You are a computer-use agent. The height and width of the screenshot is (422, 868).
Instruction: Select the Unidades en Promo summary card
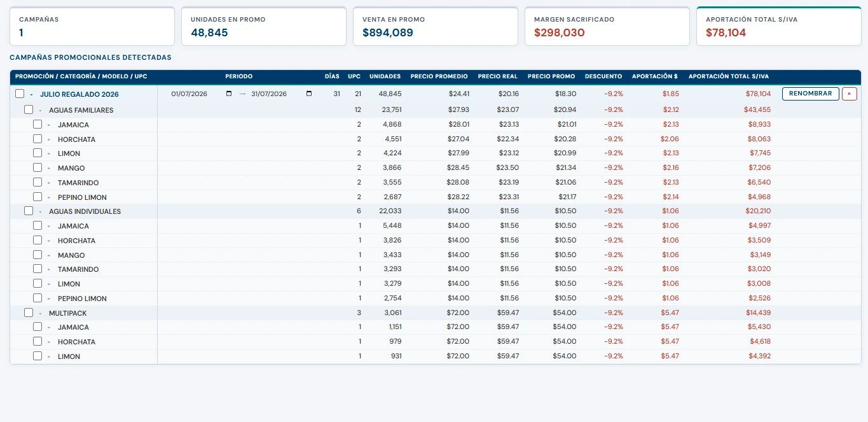[264, 26]
